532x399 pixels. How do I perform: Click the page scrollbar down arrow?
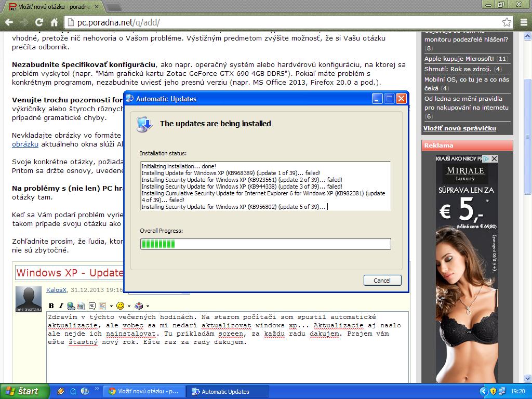click(527, 378)
